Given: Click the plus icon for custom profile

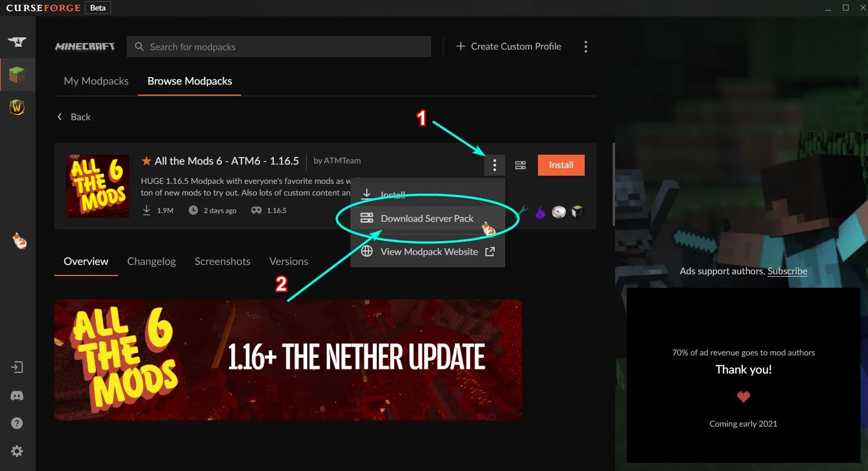Looking at the screenshot, I should (461, 46).
